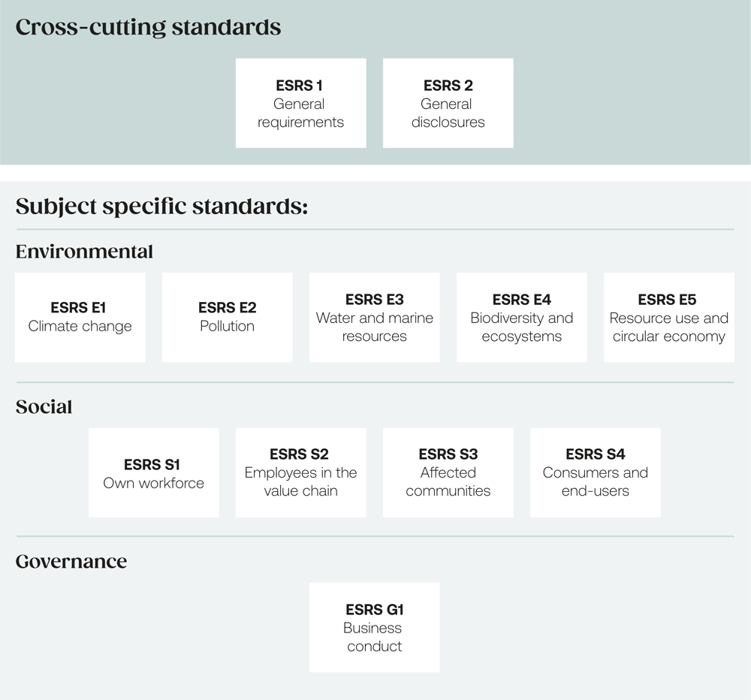The height and width of the screenshot is (700, 751).
Task: Click the ESRS G1 Business conduct tile
Action: pyautogui.click(x=374, y=627)
